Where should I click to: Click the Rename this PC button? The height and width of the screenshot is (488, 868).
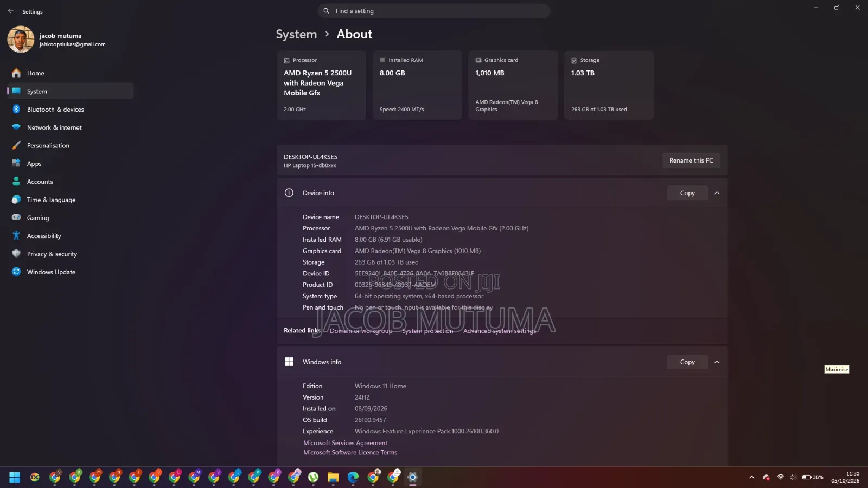click(691, 160)
